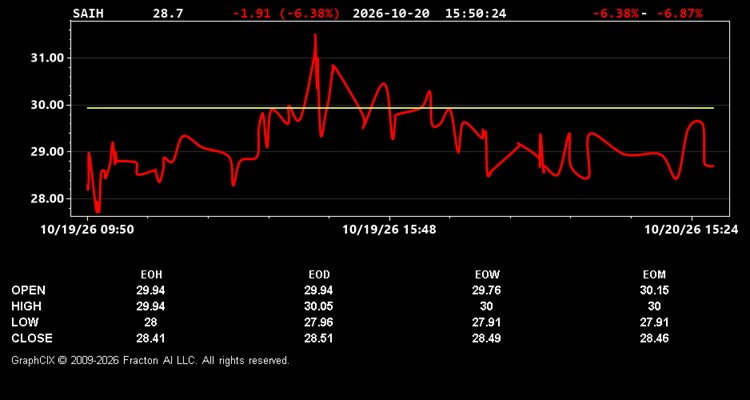Screen dimensions: 750x400
Task: Click the EOM column header
Action: 654,275
